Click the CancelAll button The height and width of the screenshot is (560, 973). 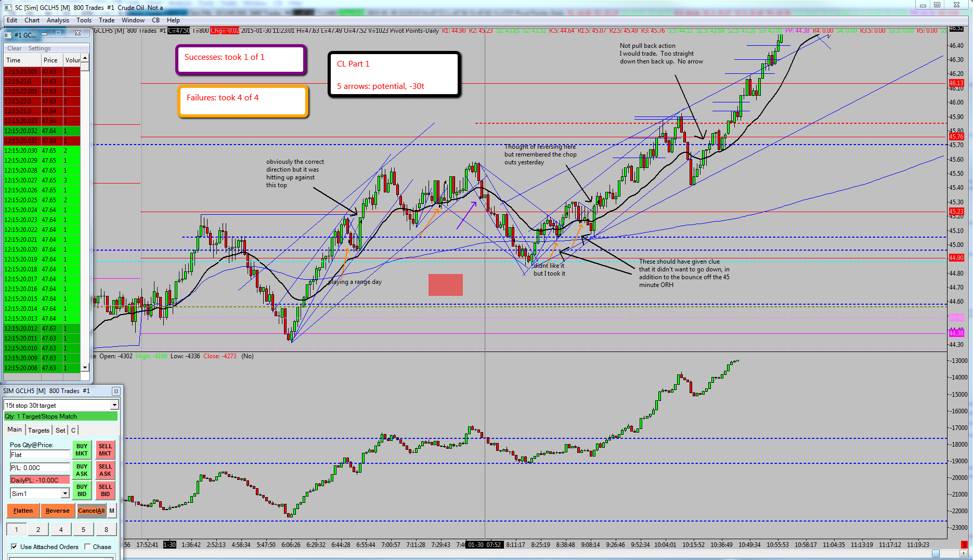91,511
